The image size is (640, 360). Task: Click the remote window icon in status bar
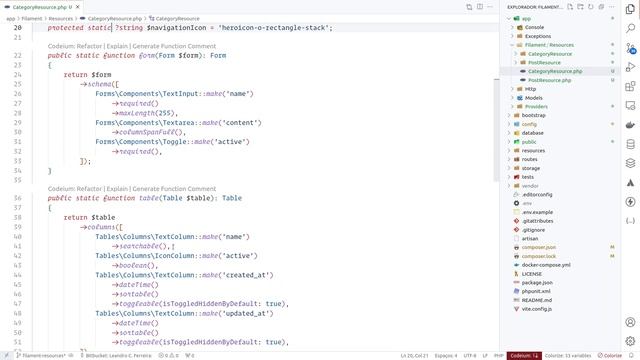(x=6, y=356)
